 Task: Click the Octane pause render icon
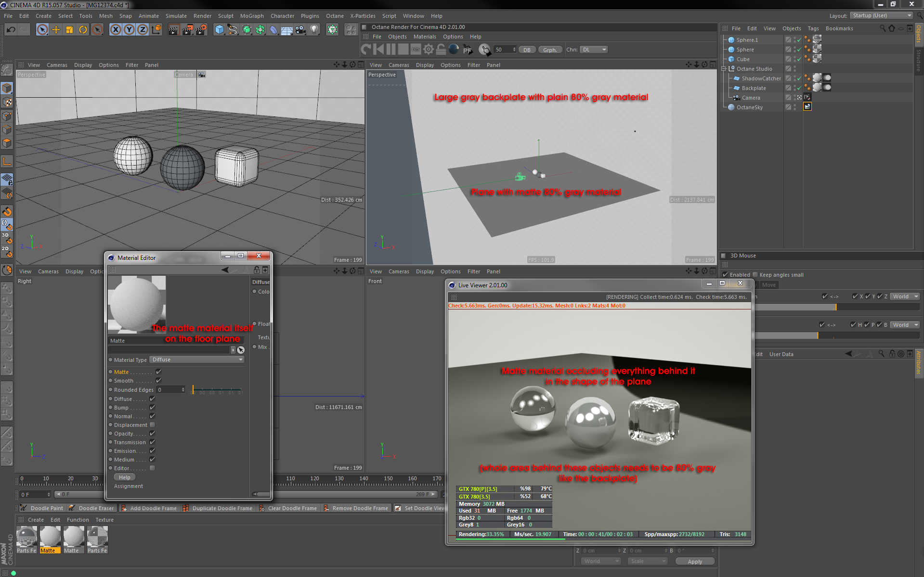pyautogui.click(x=391, y=49)
